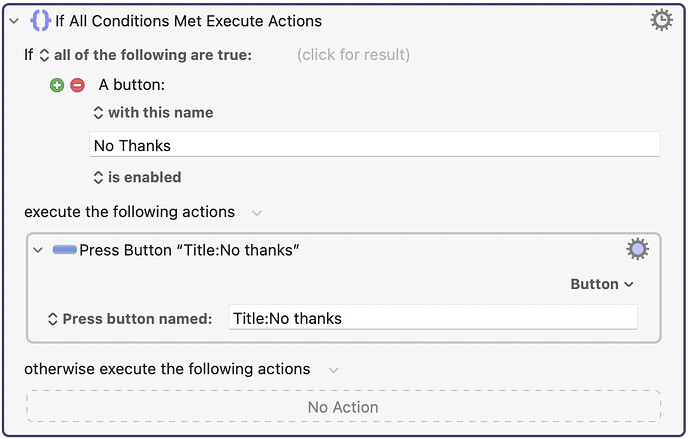690x439 pixels.
Task: Collapse the If All Conditions action
Action: pyautogui.click(x=14, y=21)
